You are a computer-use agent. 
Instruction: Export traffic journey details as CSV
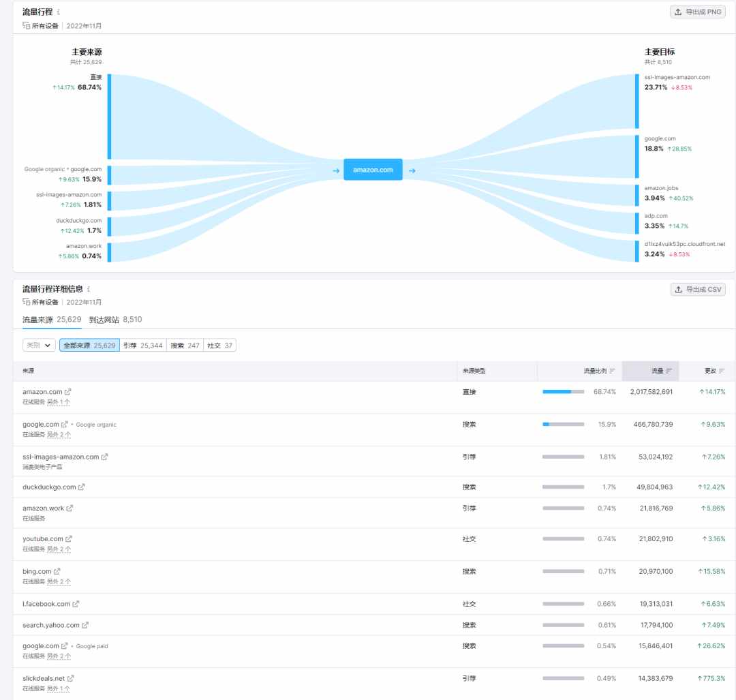coord(698,289)
